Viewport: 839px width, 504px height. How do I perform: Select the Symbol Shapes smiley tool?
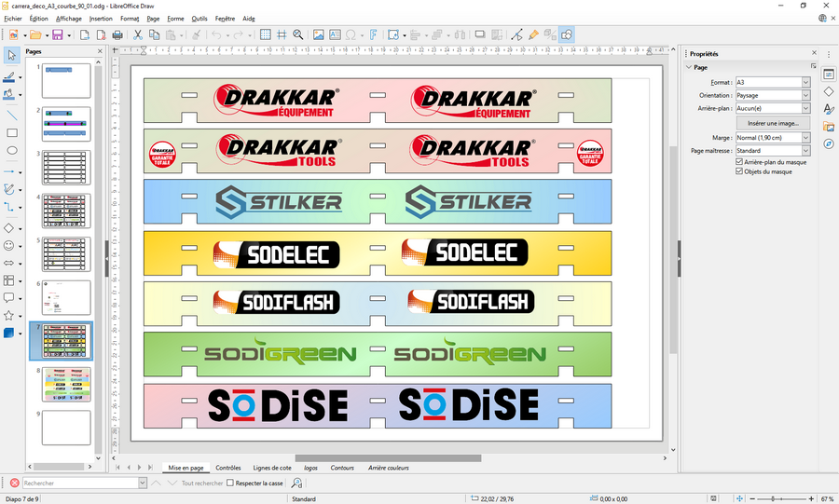[x=9, y=245]
